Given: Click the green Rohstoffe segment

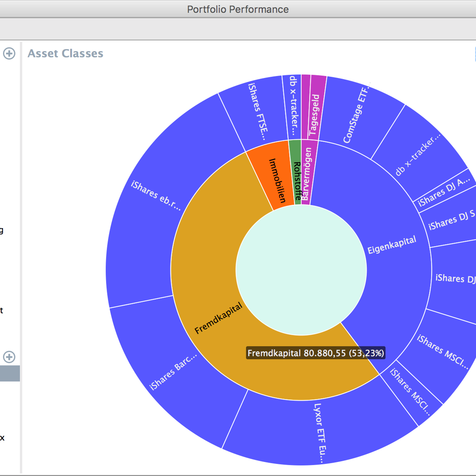Looking at the screenshot, I should (295, 173).
